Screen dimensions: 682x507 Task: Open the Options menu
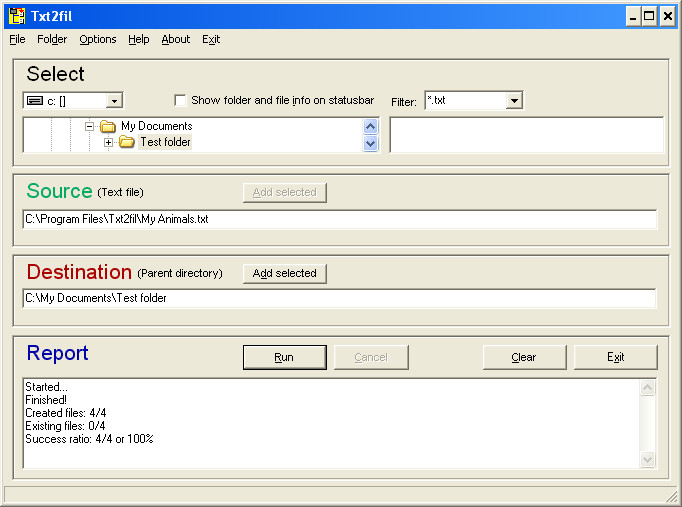(x=98, y=39)
